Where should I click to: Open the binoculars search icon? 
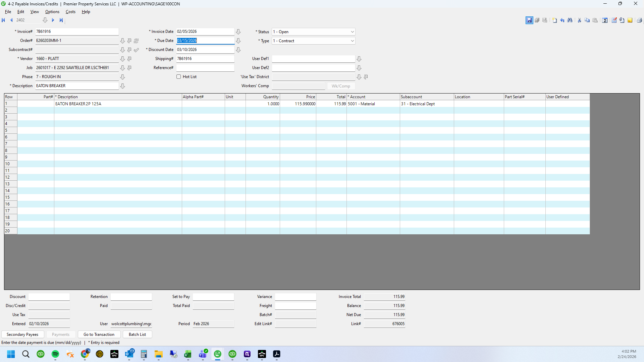point(570,20)
